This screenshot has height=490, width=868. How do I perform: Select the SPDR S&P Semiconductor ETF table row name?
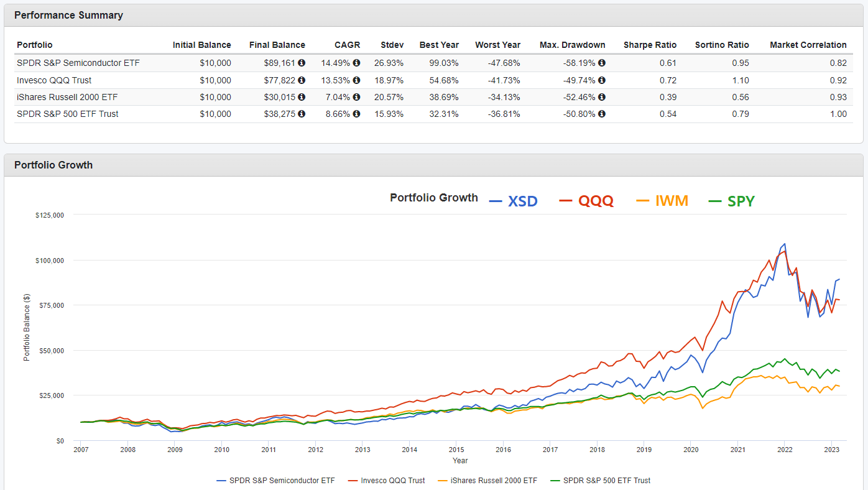78,63
